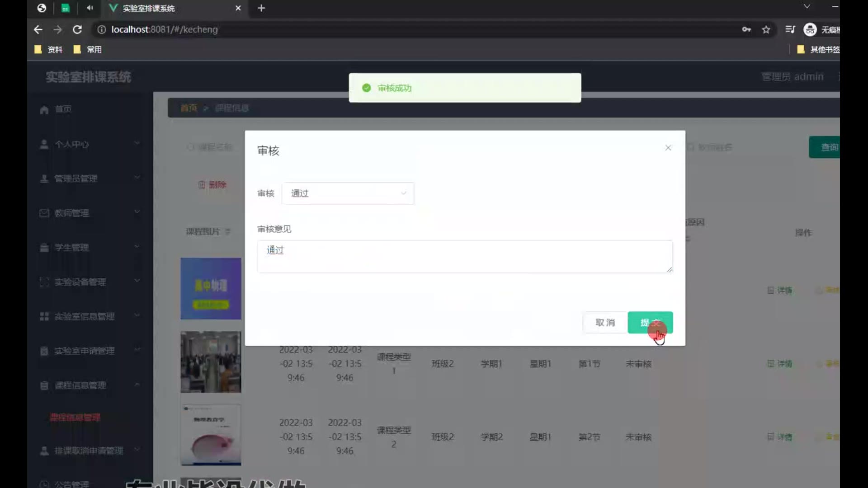Click the tab audio mute speaker icon
The height and width of the screenshot is (488, 868).
pos(90,8)
